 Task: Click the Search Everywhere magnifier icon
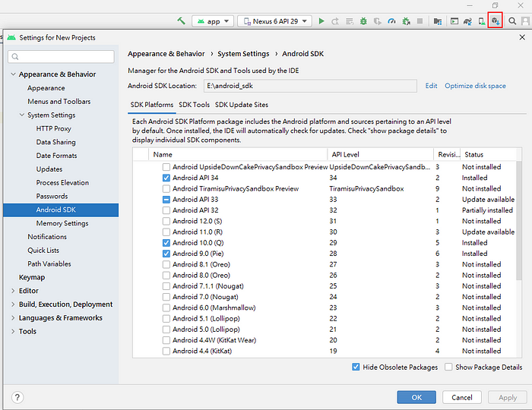(512, 21)
